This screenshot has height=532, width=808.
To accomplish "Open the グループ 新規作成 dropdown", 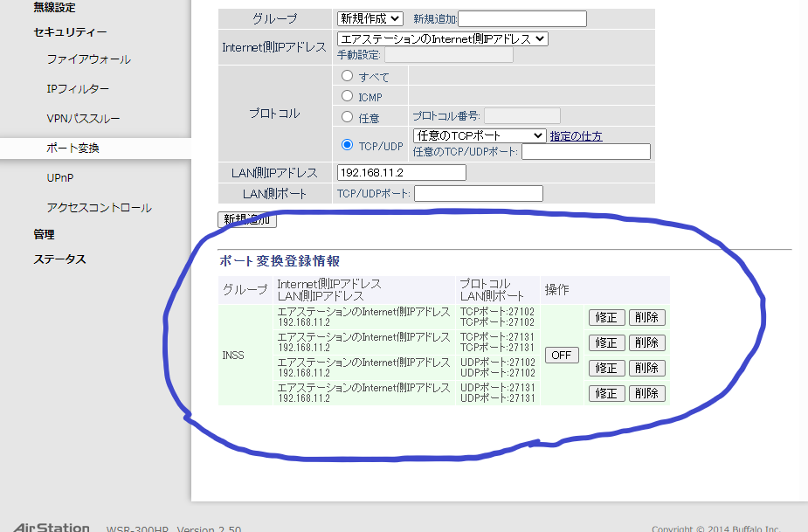I will (x=369, y=18).
